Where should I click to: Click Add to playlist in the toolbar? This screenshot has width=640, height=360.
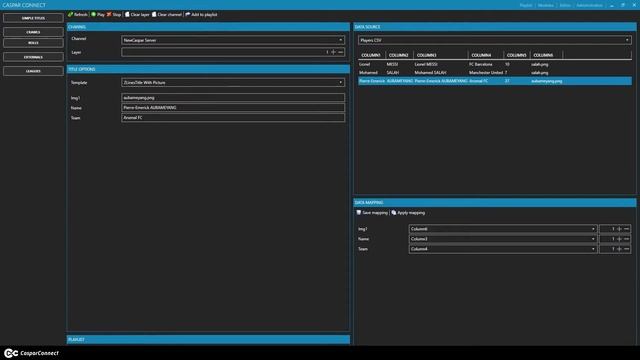201,14
